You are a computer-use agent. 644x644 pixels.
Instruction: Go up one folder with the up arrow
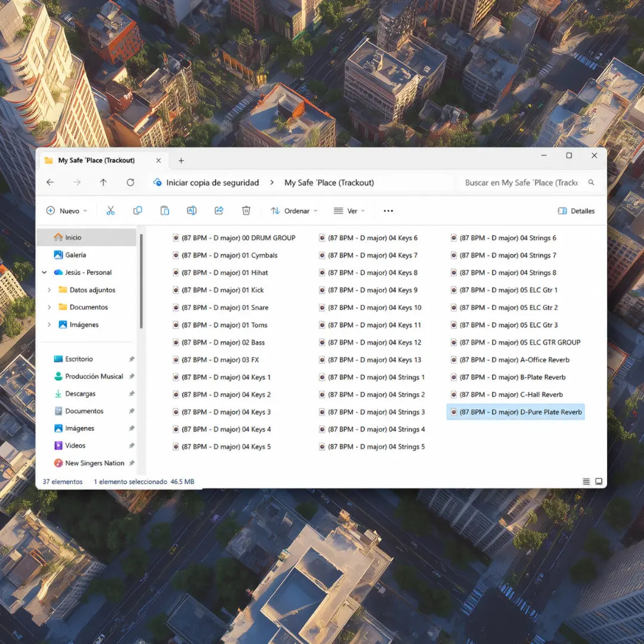coord(103,182)
